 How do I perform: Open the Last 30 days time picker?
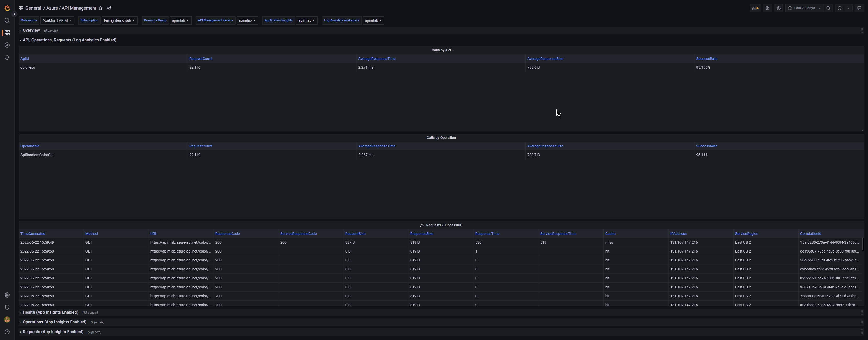(804, 8)
